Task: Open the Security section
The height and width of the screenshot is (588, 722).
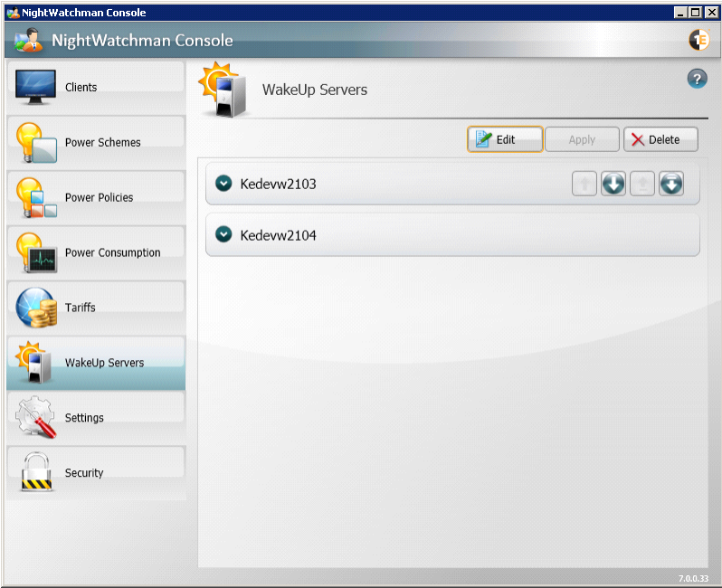Action: point(95,473)
